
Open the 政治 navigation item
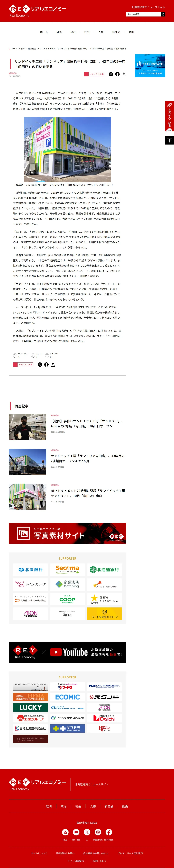click(x=73, y=32)
